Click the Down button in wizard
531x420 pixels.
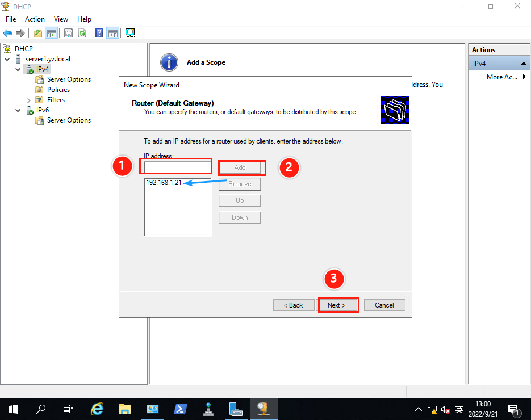click(240, 217)
